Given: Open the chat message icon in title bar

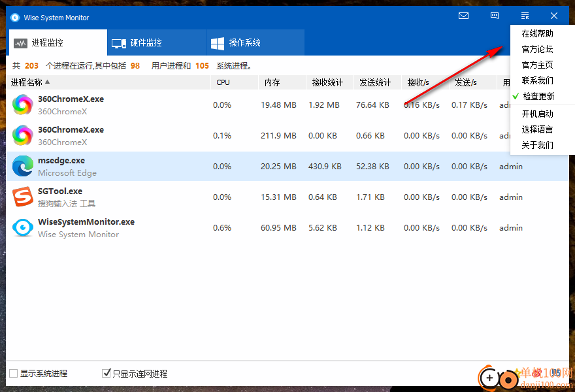Looking at the screenshot, I should click(495, 16).
